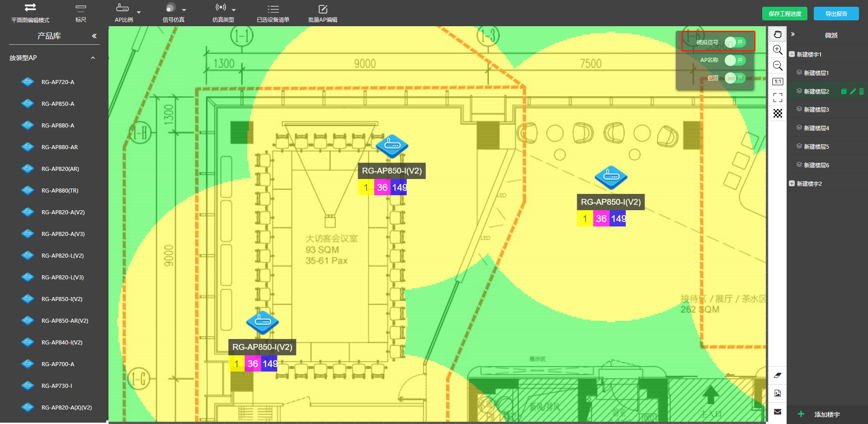The image size is (868, 424).
Task: Open the 仿真类型 dropdown arrow
Action: pos(234,10)
